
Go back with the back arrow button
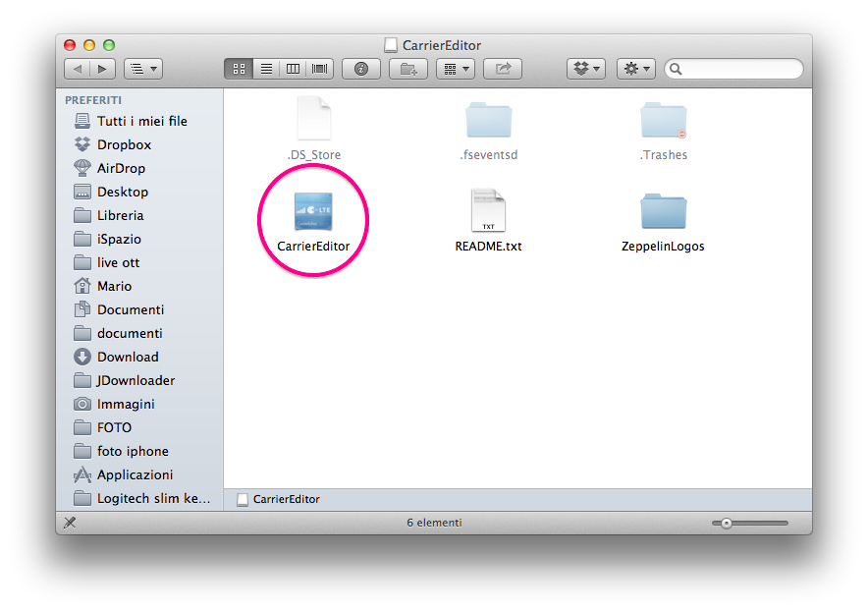pos(78,69)
